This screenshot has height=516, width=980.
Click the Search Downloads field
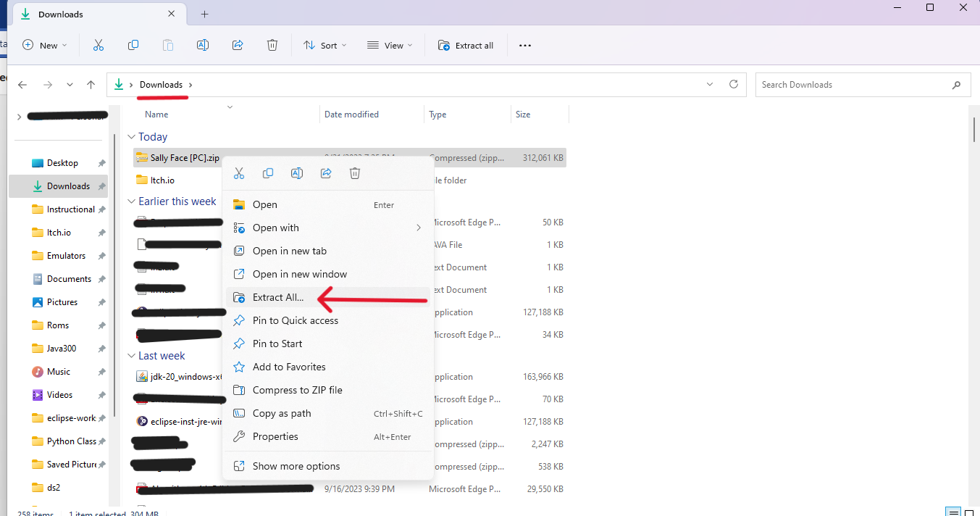pos(863,85)
